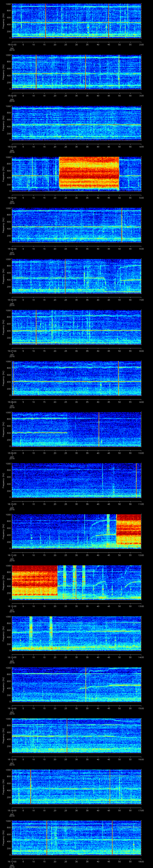Image resolution: width=153 pixels, height=868 pixels.
Task: Click the 5:00 end time label
Action: (141, 198)
